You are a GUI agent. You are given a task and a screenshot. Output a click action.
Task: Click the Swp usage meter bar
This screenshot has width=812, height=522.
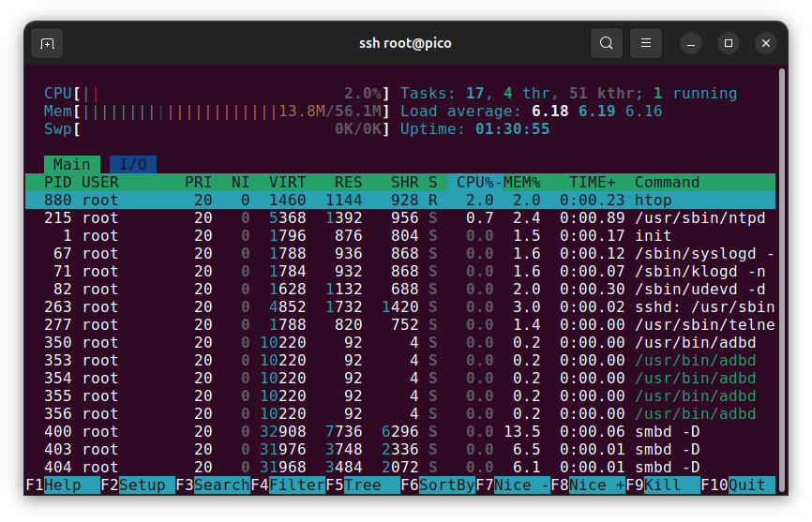tap(217, 128)
